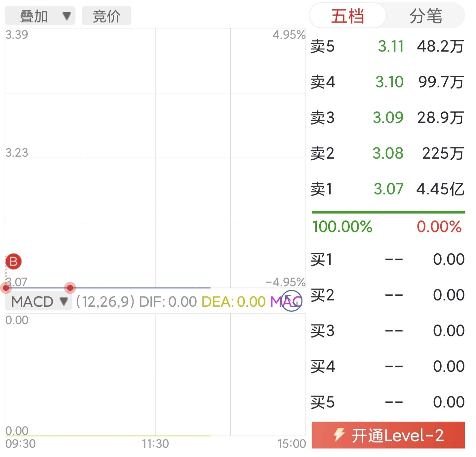Click the second red dot on the price line
This screenshot has height=457, width=476.
point(70,288)
